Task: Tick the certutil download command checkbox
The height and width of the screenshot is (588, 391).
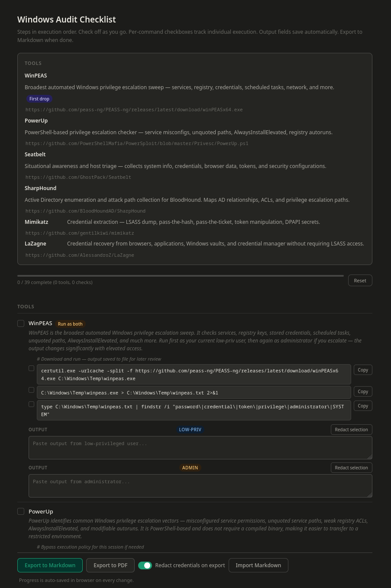Action: pyautogui.click(x=31, y=368)
